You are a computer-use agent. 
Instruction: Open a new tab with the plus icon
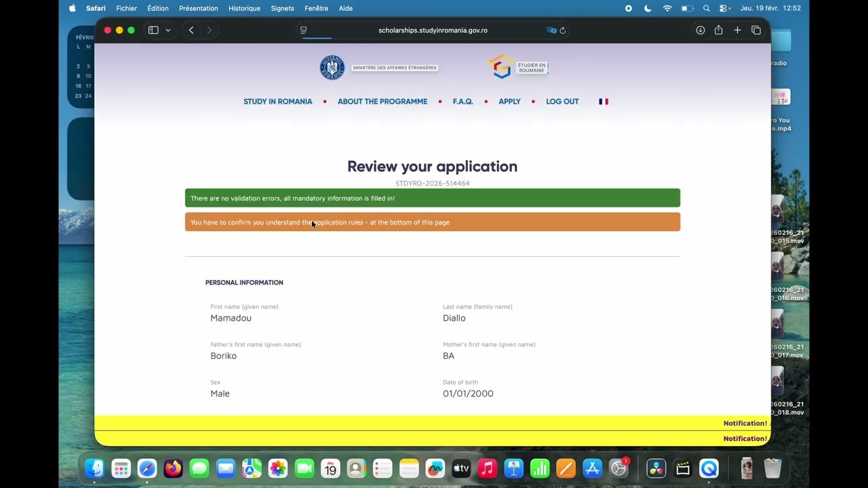737,30
